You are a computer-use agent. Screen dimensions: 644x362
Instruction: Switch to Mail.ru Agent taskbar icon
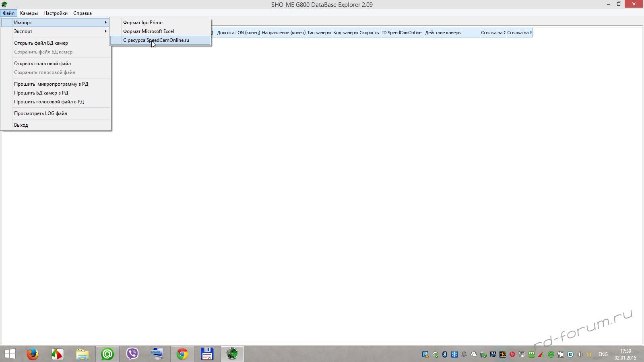click(107, 354)
